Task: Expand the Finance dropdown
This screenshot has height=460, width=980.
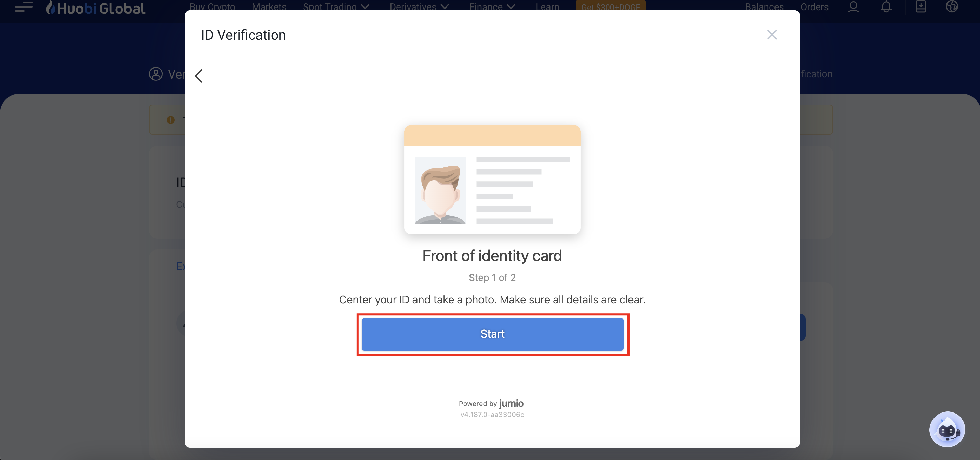Action: pos(491,7)
